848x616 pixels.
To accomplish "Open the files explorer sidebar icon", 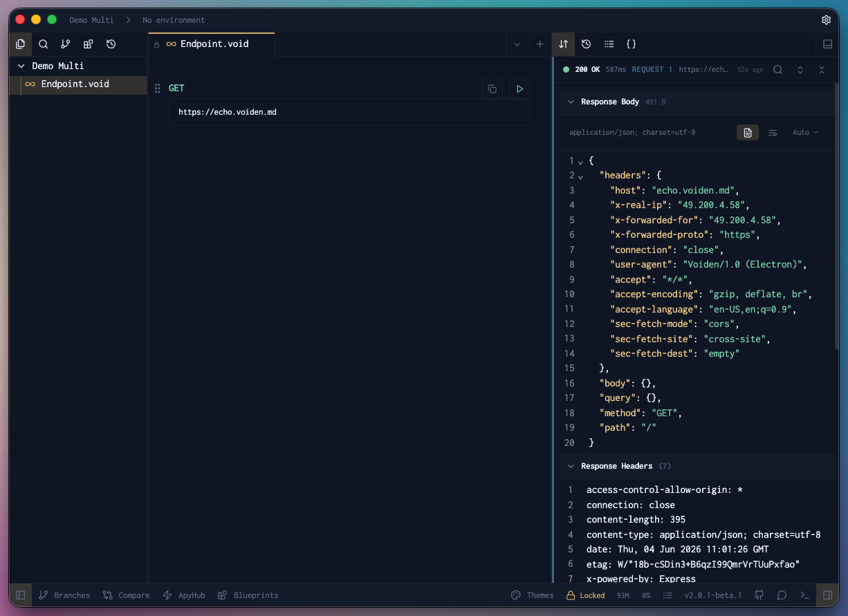I will pos(21,44).
